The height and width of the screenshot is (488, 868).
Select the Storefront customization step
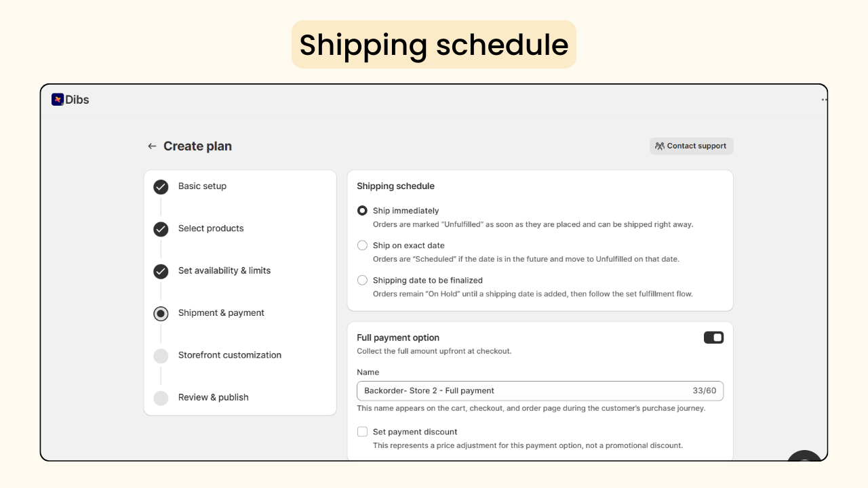pyautogui.click(x=229, y=355)
